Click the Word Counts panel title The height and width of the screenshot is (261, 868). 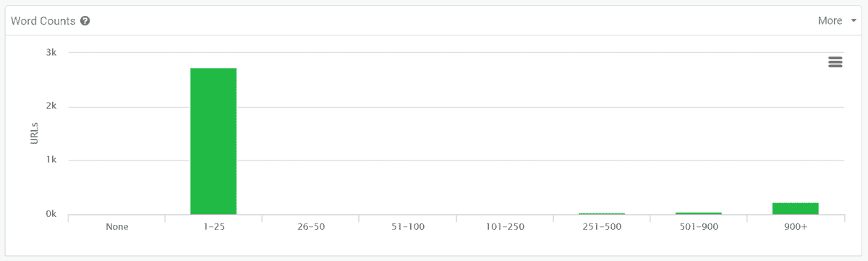click(x=43, y=21)
